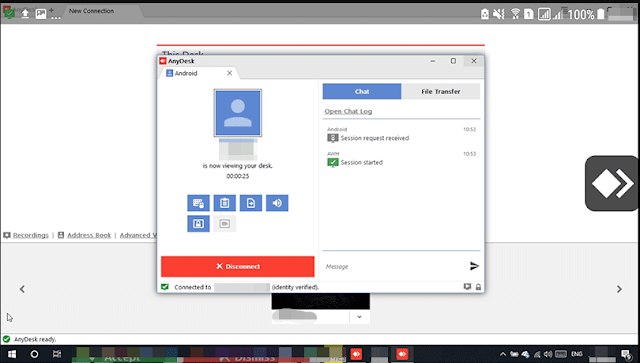Click the lock icon in AnyDesk status bar
Image resolution: width=640 pixels, height=363 pixels.
click(478, 287)
